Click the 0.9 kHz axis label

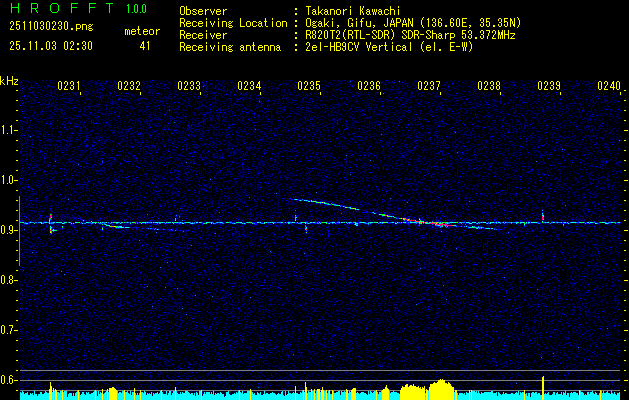click(9, 230)
